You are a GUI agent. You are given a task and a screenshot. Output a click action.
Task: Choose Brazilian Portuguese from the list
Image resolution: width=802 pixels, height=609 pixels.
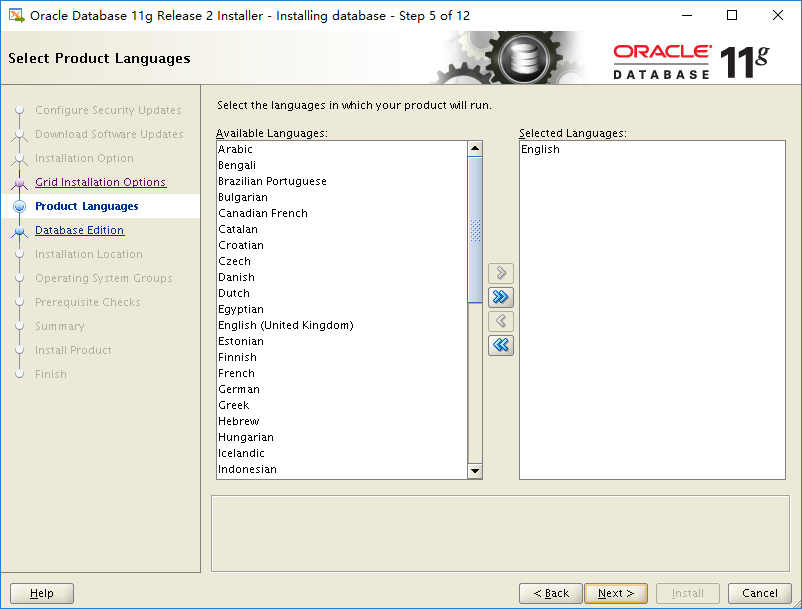click(342, 181)
